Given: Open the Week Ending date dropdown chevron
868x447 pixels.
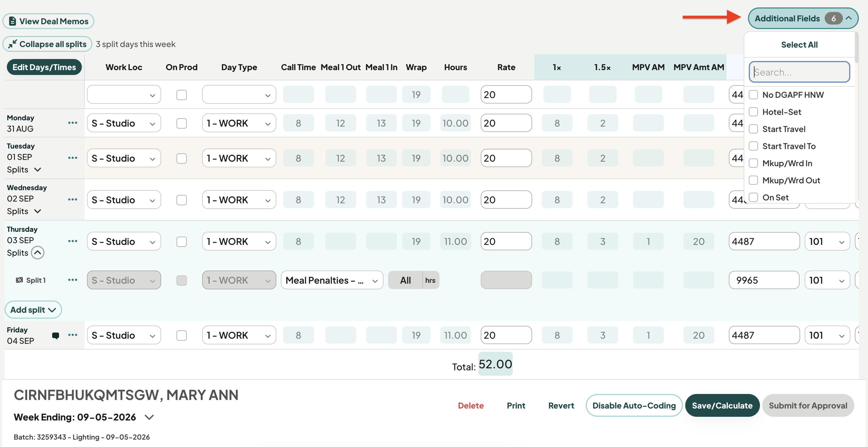Looking at the screenshot, I should (x=149, y=417).
